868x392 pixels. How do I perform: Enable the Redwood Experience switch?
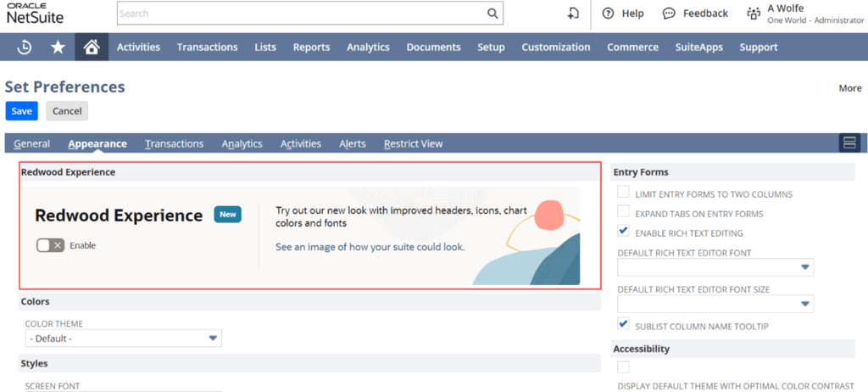50,245
